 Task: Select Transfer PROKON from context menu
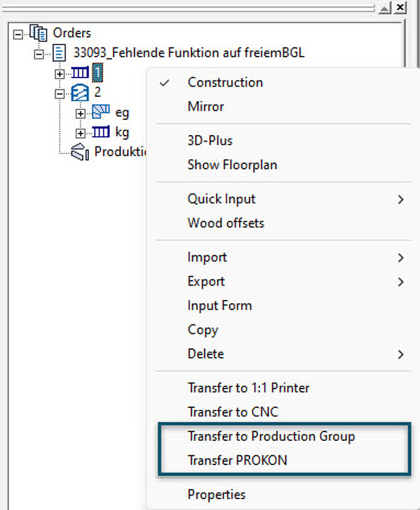(x=237, y=460)
